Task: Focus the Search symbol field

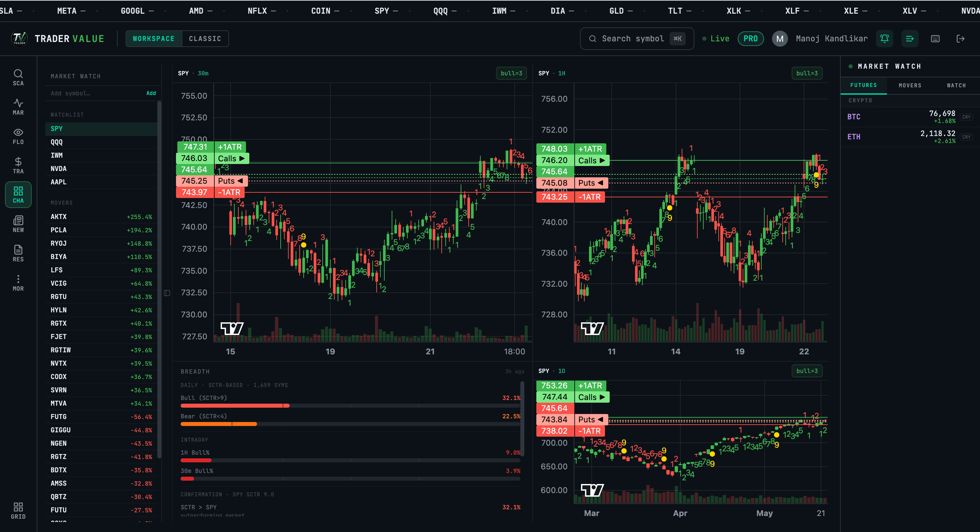Action: pos(636,38)
